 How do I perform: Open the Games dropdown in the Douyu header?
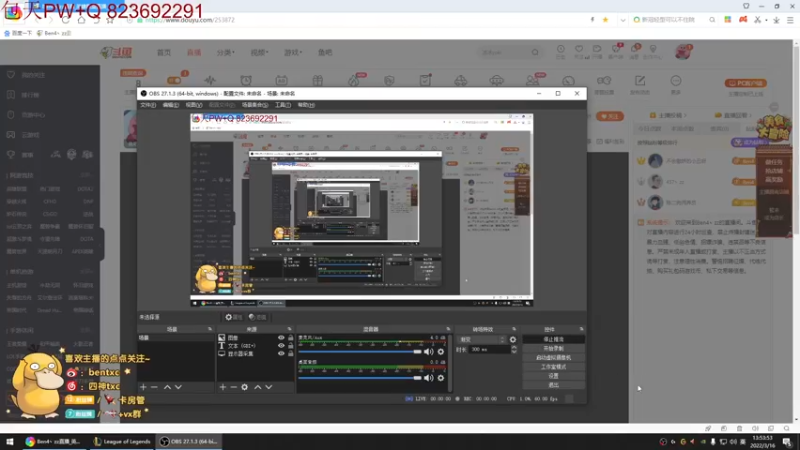293,53
